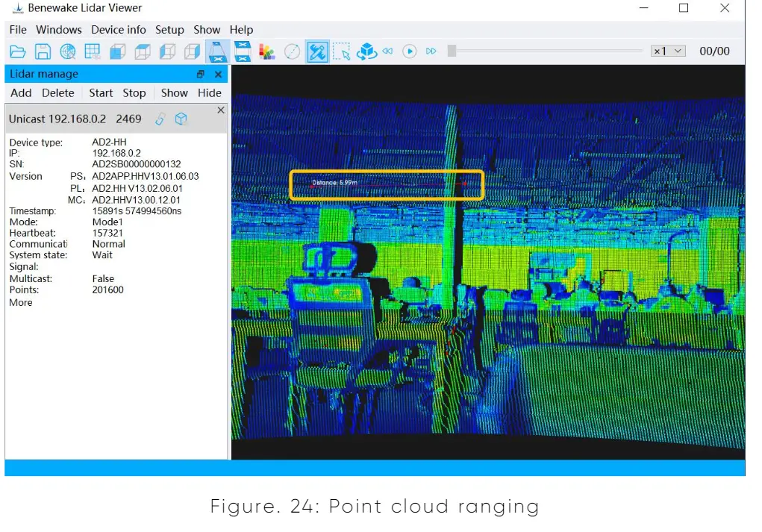The height and width of the screenshot is (532, 762).
Task: Click Start in Lidar manage panel
Action: (101, 93)
